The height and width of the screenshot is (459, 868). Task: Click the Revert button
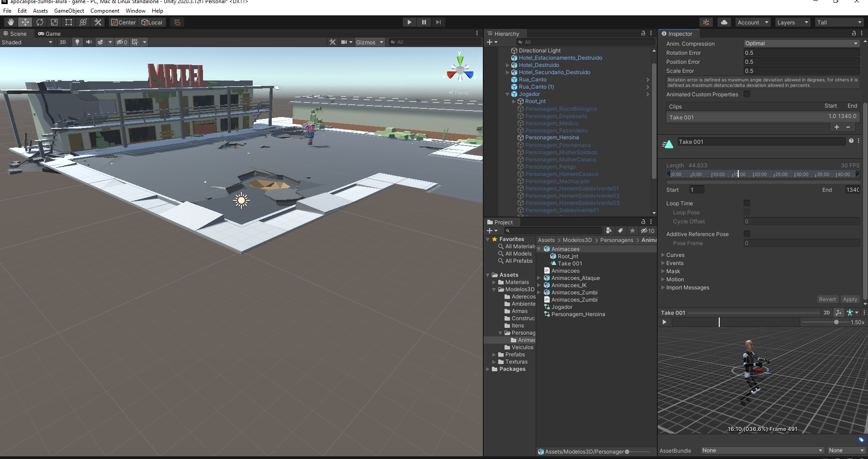pos(827,299)
